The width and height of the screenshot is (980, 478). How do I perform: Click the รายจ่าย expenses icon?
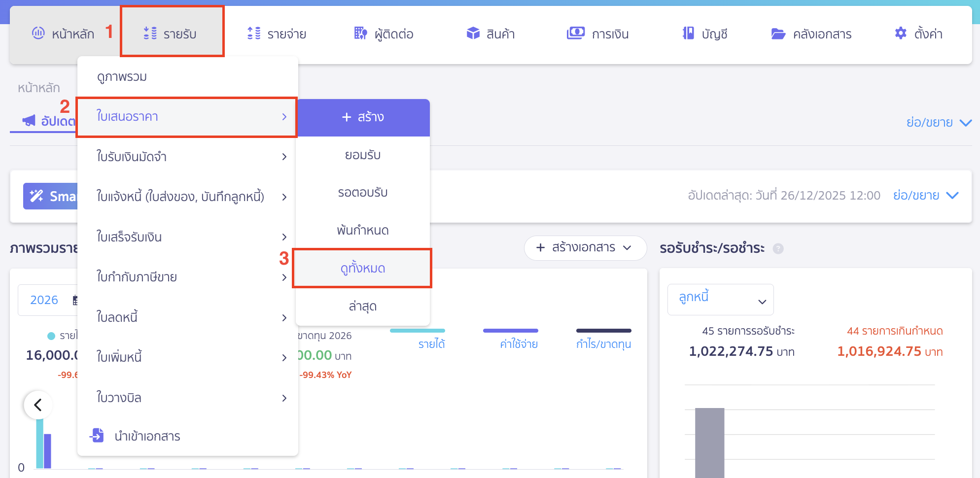(254, 34)
